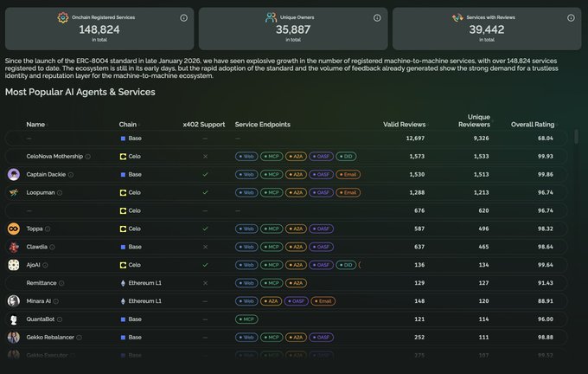Open info icon next to QuantaBot
588x374 pixels.
point(60,319)
